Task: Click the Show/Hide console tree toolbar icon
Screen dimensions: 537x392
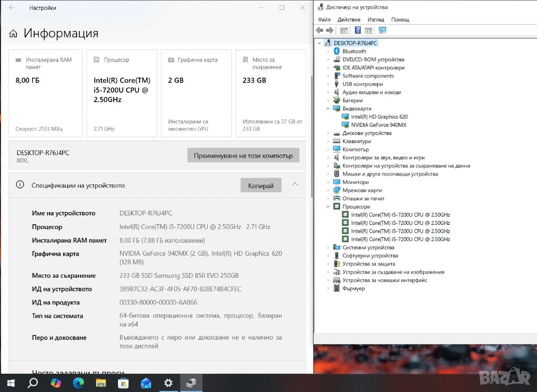Action: (343, 30)
